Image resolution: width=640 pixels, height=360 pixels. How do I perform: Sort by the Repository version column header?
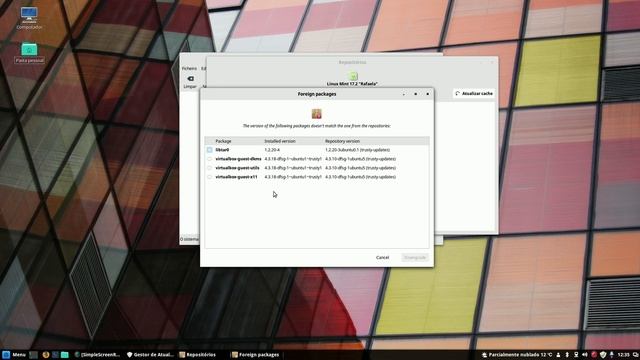click(x=342, y=141)
